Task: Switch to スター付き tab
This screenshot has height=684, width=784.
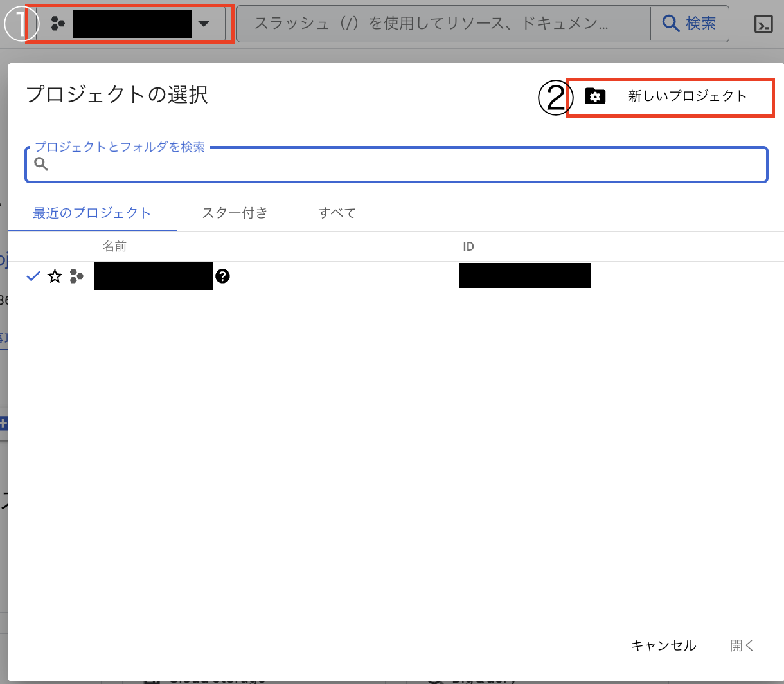Action: pos(235,213)
